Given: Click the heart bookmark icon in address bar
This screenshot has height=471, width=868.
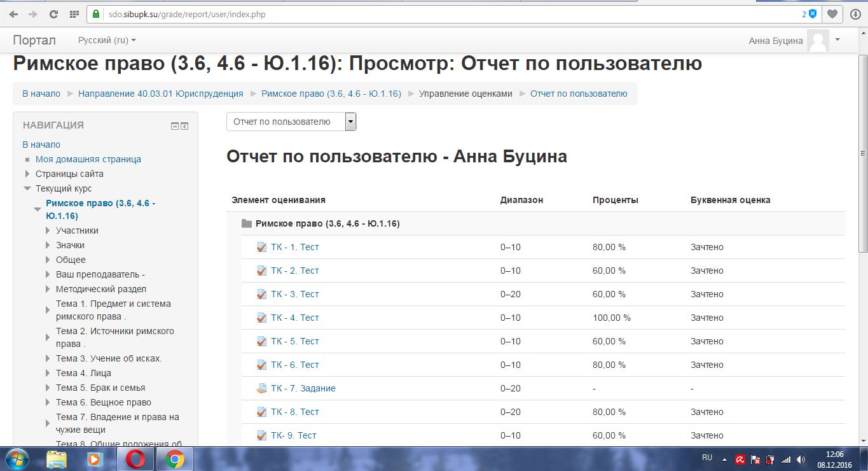Looking at the screenshot, I should click(x=832, y=14).
